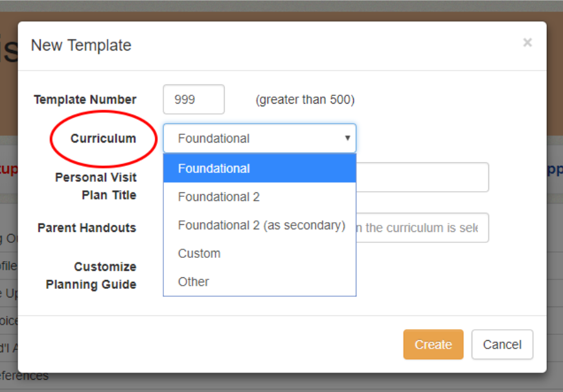Viewport: 563px width, 392px height.
Task: Click the Curriculum dropdown arrow
Action: (x=347, y=138)
